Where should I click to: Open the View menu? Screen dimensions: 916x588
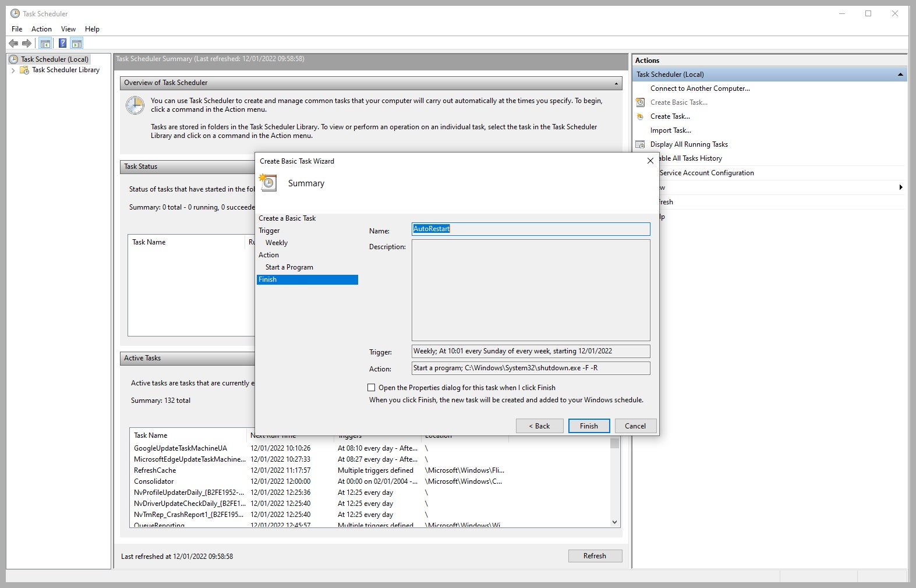pyautogui.click(x=68, y=29)
